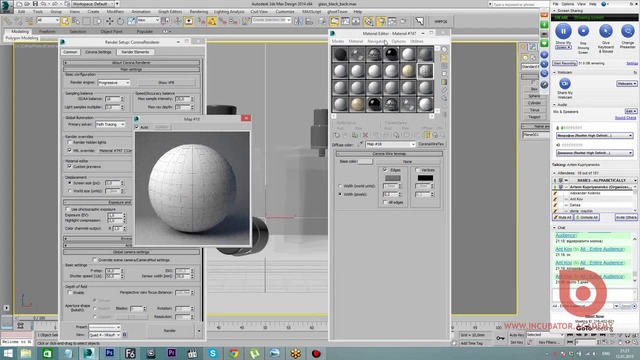
Task: Collapse Corona Wire texmap rollout
Action: point(389,154)
